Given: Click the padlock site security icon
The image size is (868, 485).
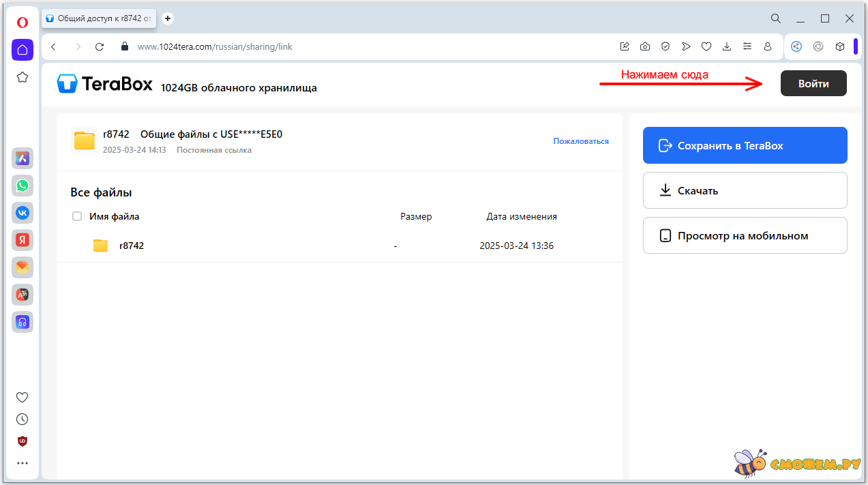Looking at the screenshot, I should 124,47.
